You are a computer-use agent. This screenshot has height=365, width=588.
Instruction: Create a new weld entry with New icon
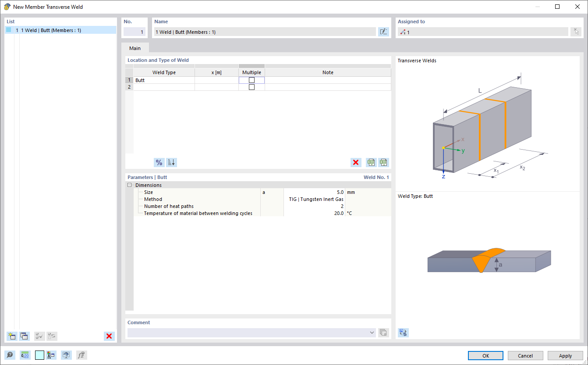pos(11,336)
